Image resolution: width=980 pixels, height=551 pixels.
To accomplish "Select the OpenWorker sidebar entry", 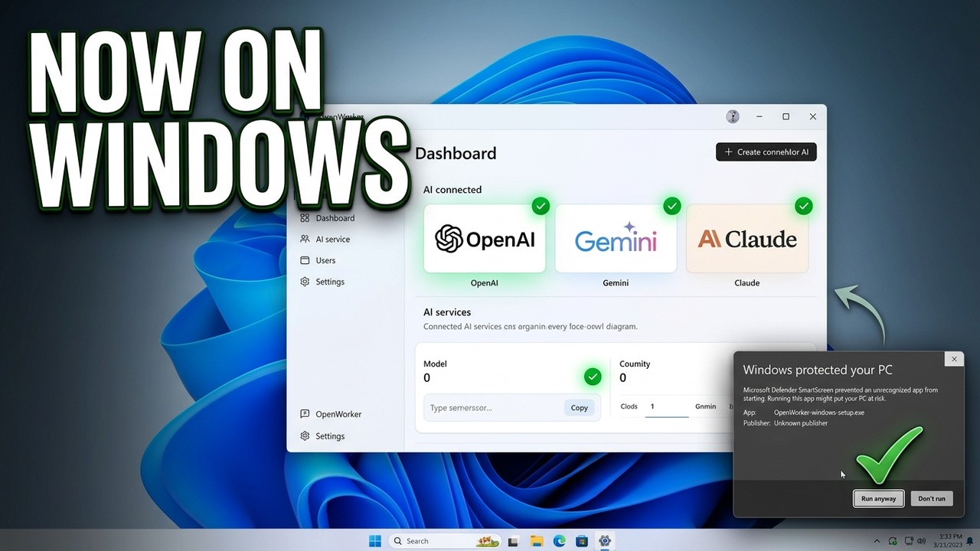I will (x=331, y=414).
